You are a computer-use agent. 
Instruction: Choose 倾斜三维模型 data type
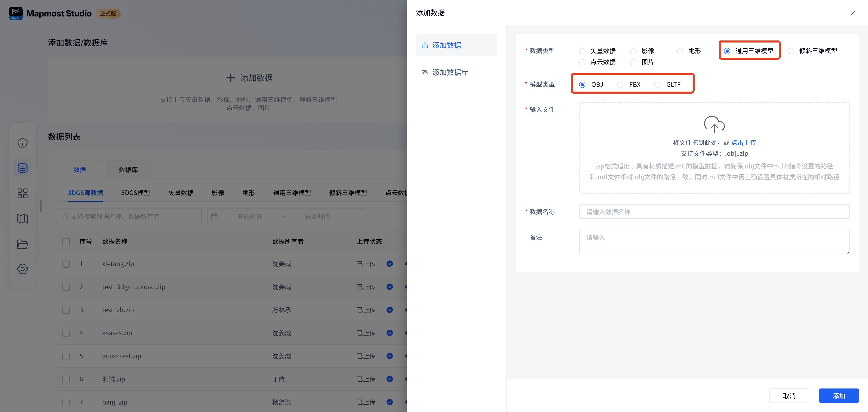(x=791, y=51)
